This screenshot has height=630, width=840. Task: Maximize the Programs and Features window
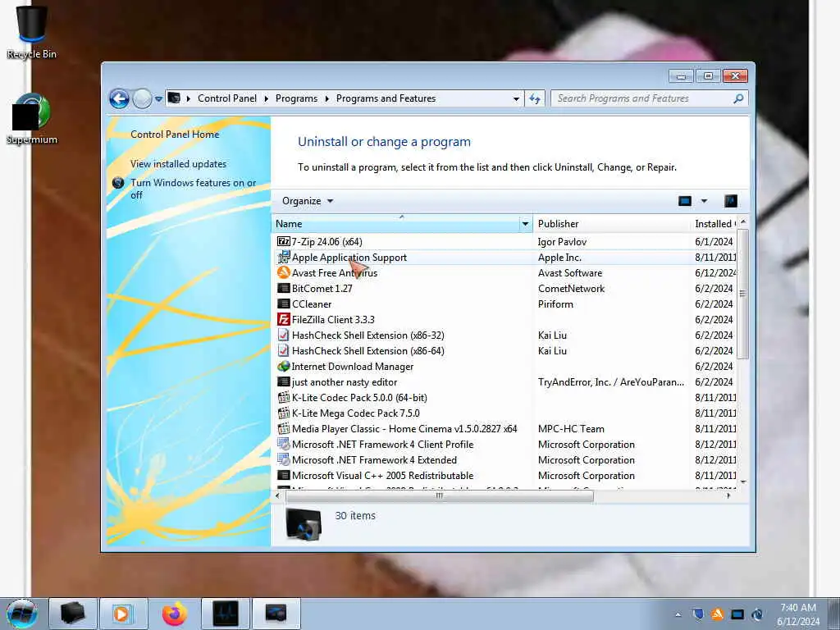[708, 76]
